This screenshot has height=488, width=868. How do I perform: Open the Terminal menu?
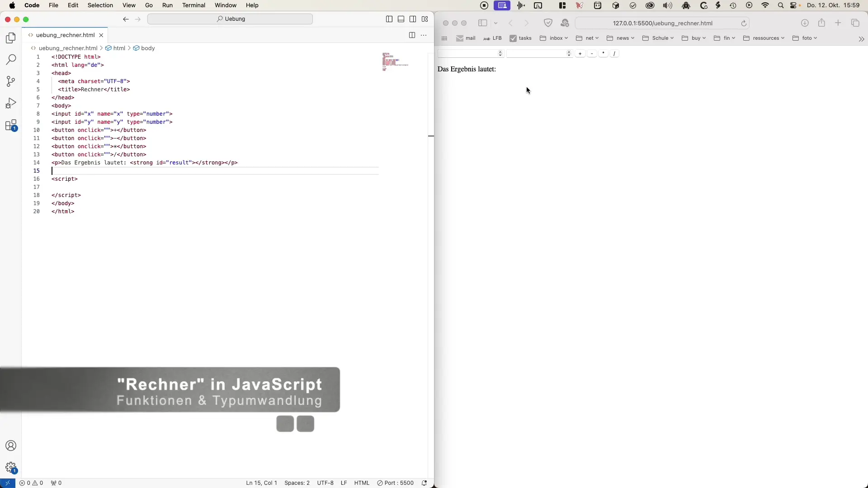193,5
